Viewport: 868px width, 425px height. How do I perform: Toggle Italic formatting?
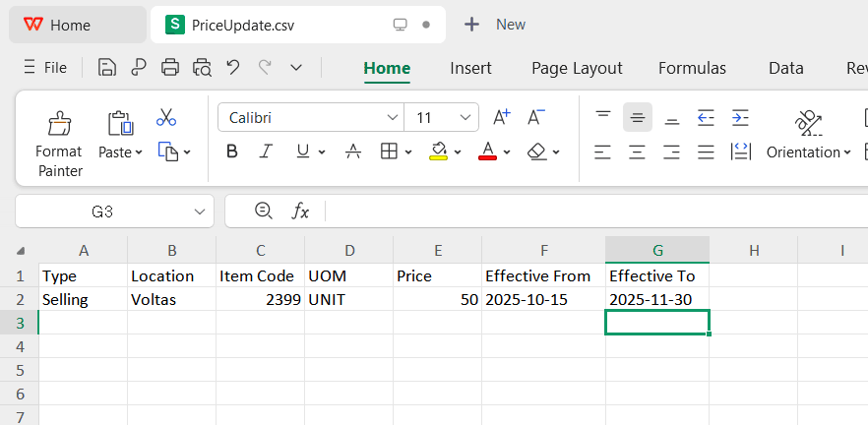click(265, 152)
